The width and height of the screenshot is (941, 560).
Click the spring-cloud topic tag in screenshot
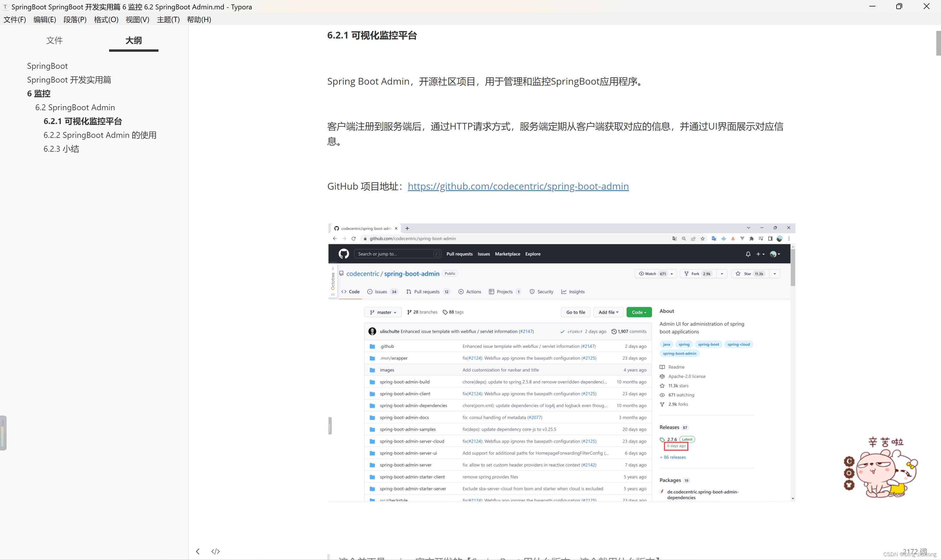(x=738, y=345)
